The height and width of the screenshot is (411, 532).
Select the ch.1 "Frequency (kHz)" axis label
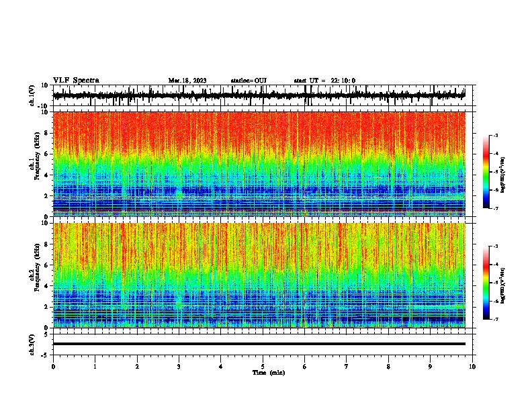(x=38, y=156)
